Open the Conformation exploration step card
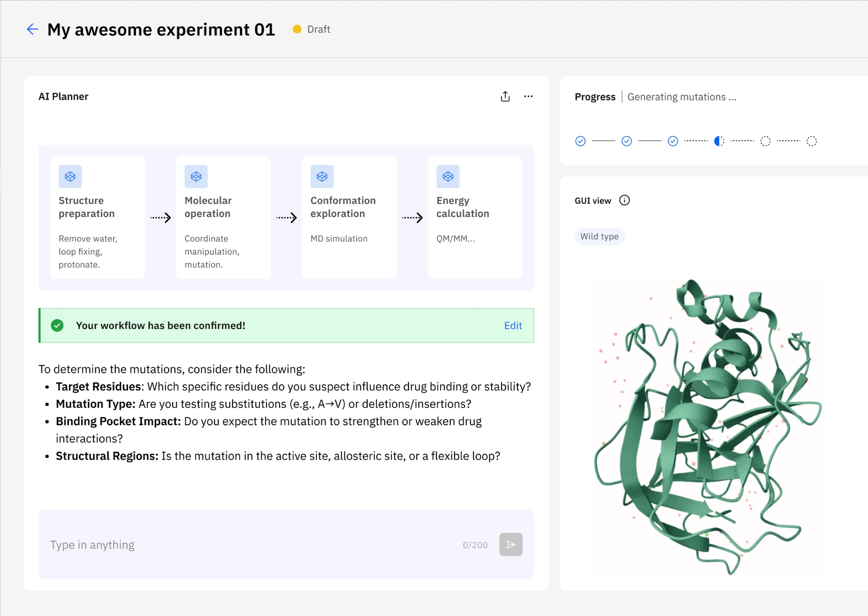The image size is (868, 616). tap(349, 217)
